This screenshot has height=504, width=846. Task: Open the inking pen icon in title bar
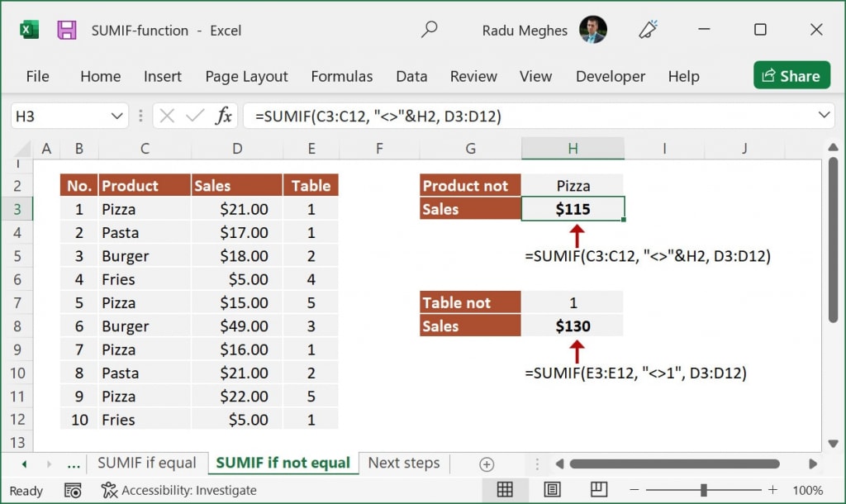click(x=648, y=30)
